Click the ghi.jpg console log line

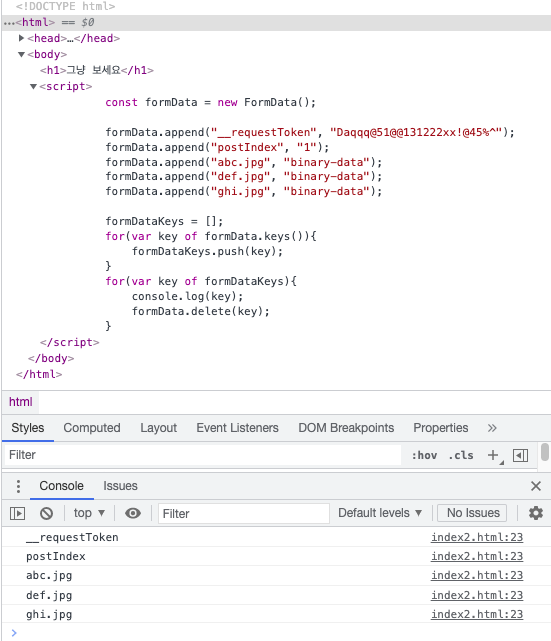tap(49, 614)
